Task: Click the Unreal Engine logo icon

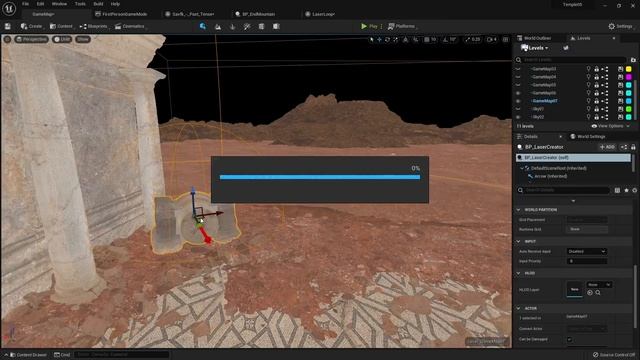Action: (9, 8)
